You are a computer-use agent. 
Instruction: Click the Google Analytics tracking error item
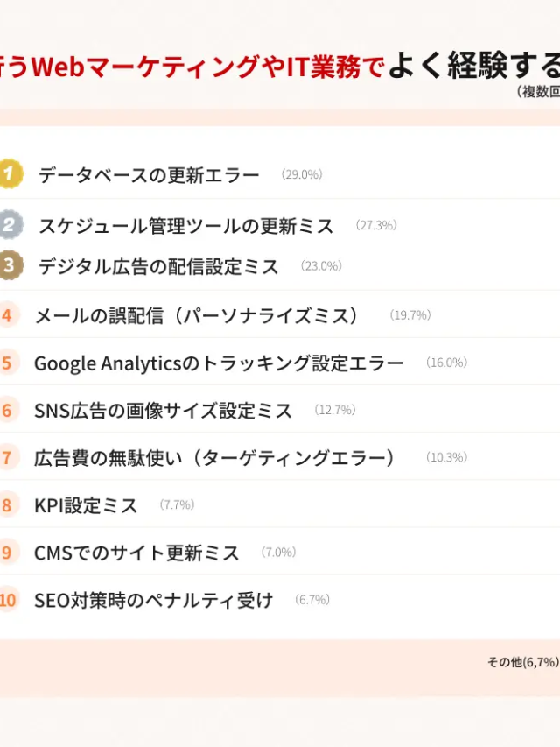pyautogui.click(x=219, y=363)
